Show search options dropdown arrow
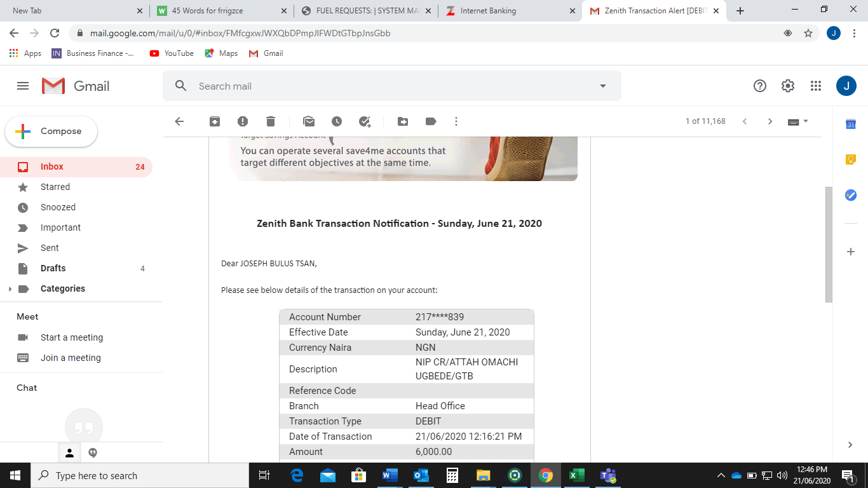This screenshot has width=868, height=488. pyautogui.click(x=603, y=86)
